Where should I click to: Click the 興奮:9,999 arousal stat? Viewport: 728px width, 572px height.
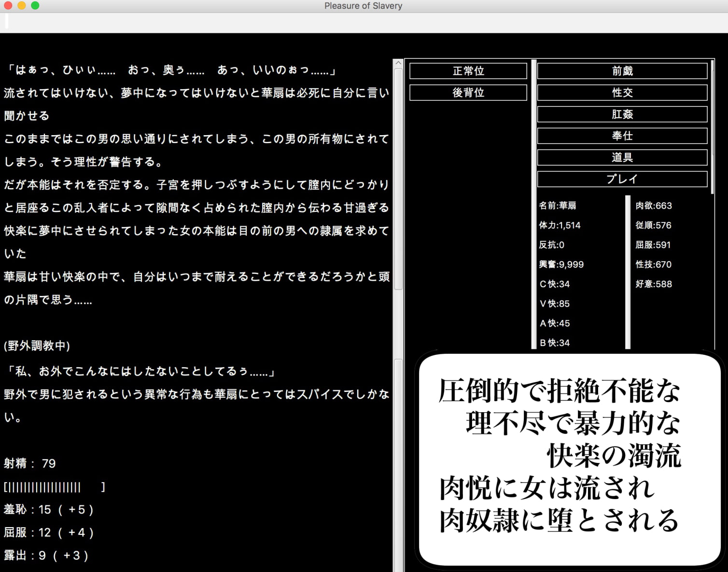pos(562,264)
